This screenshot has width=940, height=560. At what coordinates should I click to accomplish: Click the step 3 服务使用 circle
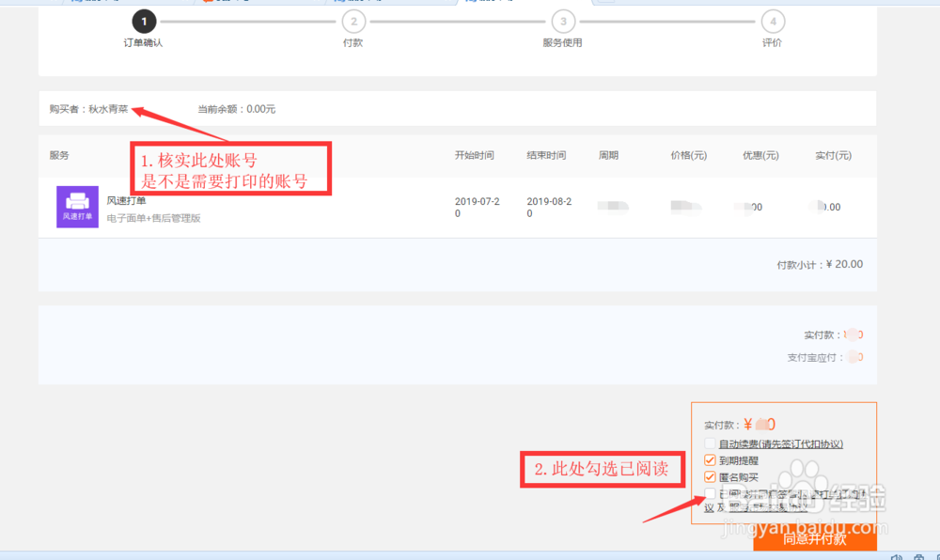[x=563, y=22]
